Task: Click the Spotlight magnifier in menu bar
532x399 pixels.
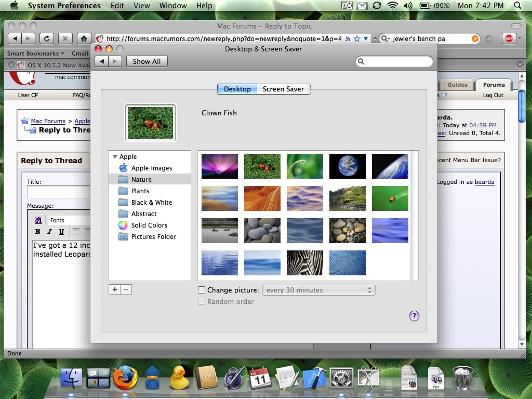Action: [x=517, y=5]
